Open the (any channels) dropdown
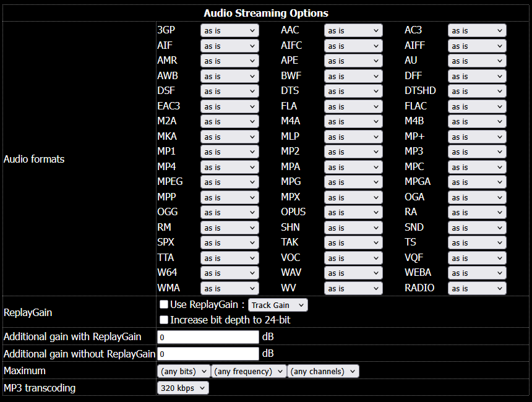Image resolution: width=532 pixels, height=402 pixels. click(x=323, y=371)
